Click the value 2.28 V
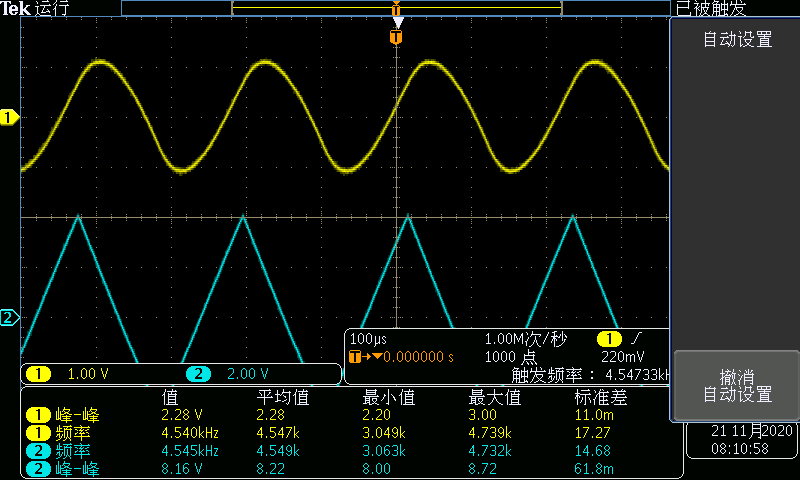The height and width of the screenshot is (480, 800). pos(182,415)
